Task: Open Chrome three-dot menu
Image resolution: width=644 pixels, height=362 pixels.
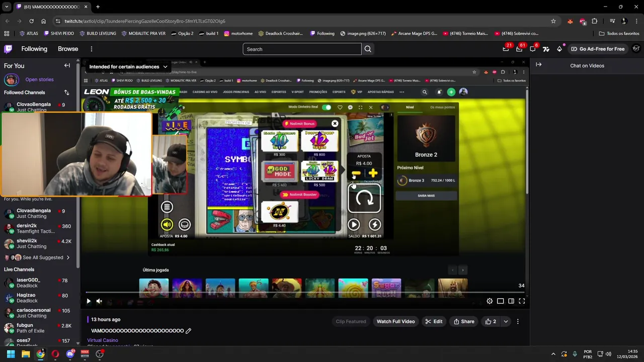Action: (x=636, y=21)
